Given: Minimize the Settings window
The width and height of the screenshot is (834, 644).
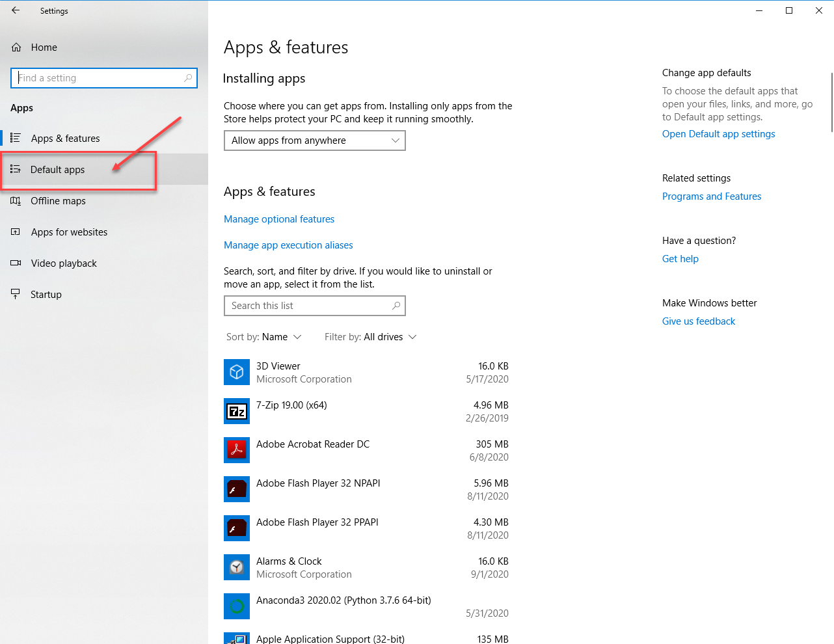Looking at the screenshot, I should pyautogui.click(x=759, y=10).
